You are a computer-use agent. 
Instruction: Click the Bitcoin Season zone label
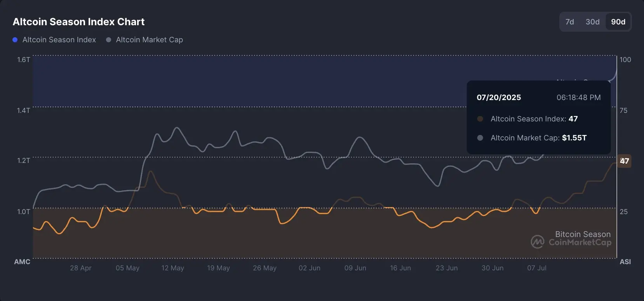pos(583,234)
